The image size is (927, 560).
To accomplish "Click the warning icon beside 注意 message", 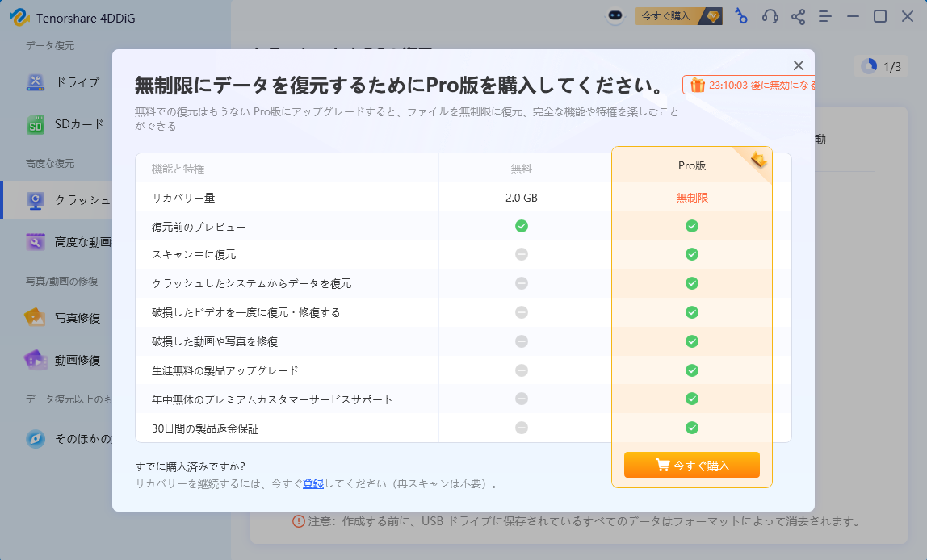I will pos(299,521).
